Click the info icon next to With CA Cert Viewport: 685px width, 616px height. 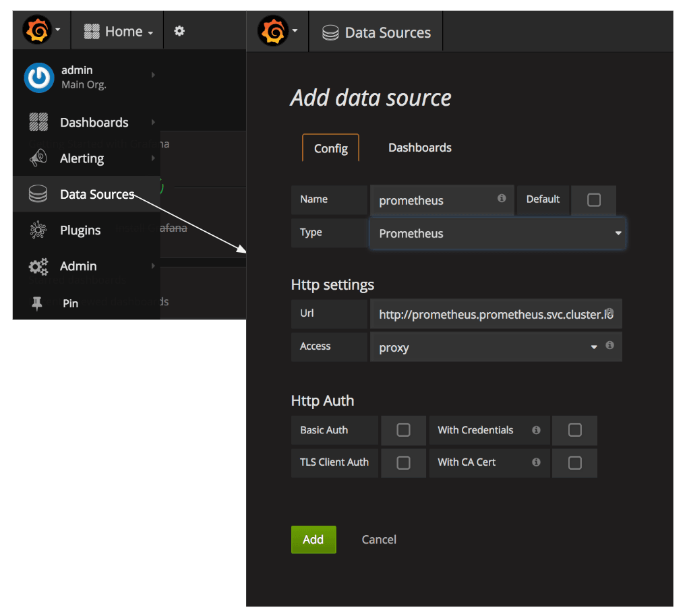[537, 462]
